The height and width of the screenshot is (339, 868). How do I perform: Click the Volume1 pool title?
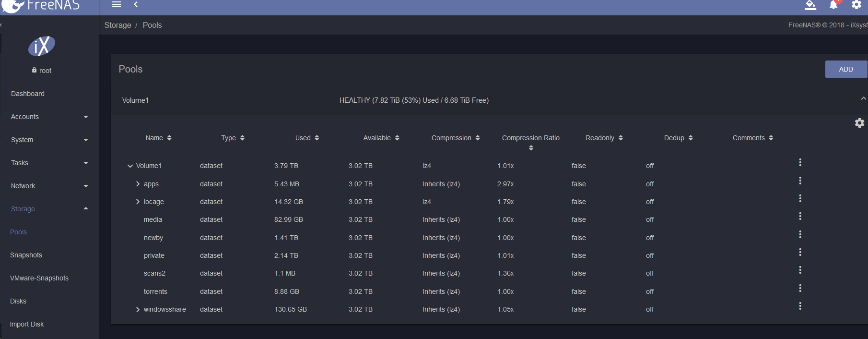pos(135,100)
